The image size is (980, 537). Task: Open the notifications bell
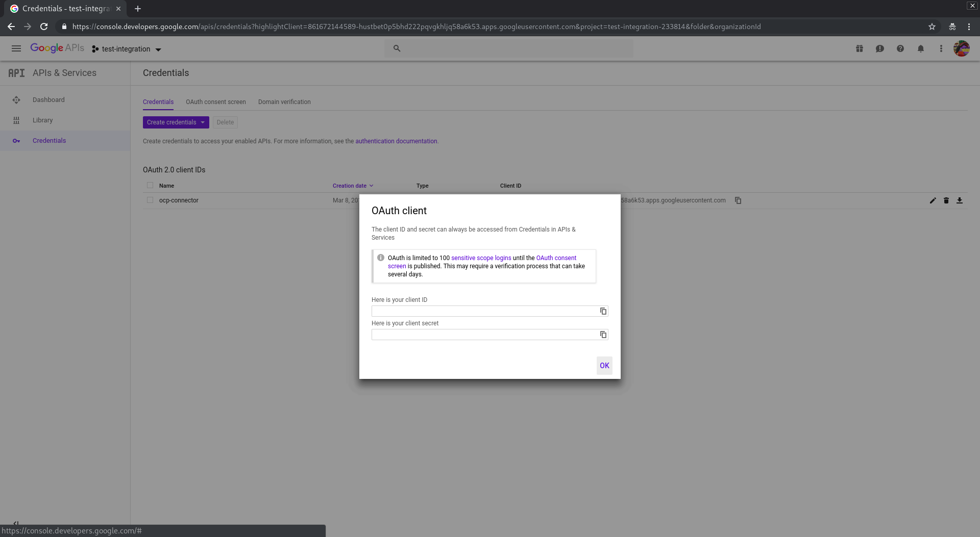(x=921, y=48)
